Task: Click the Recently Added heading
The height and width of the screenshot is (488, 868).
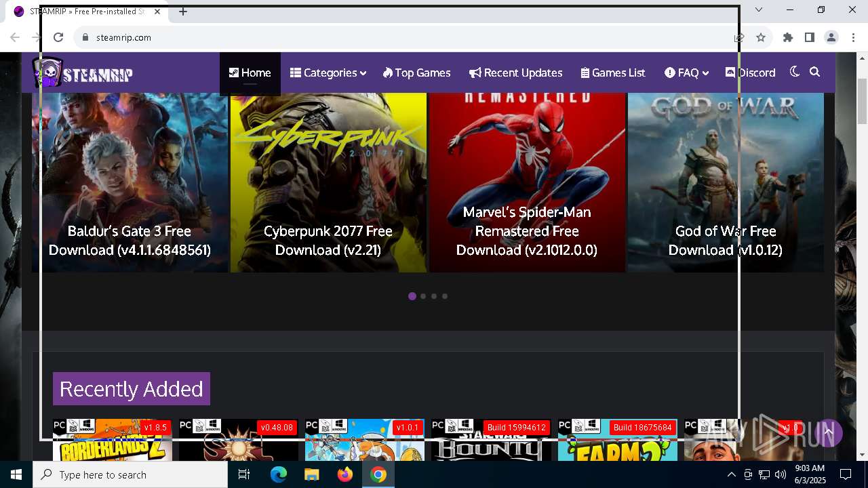Action: 132,389
